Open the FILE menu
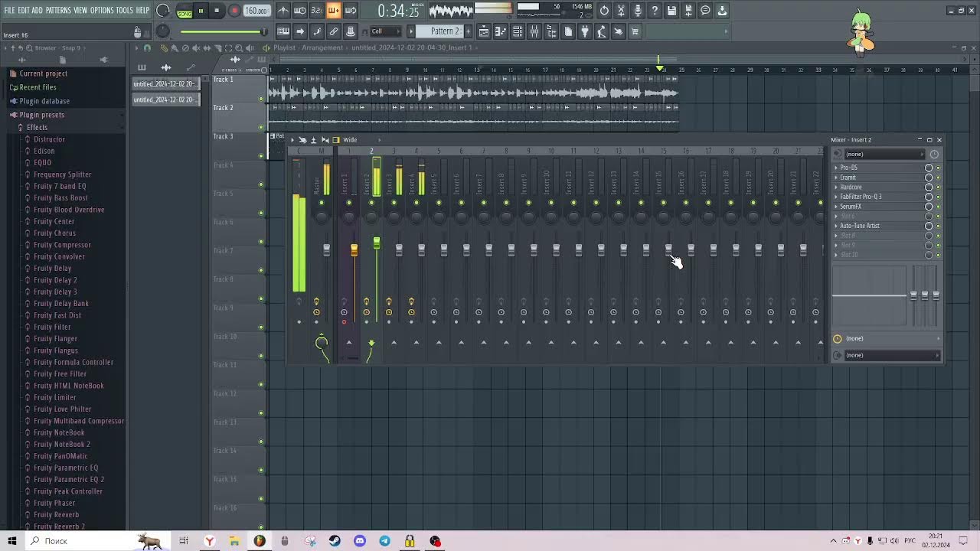Viewport: 980px width, 551px height. coord(9,10)
